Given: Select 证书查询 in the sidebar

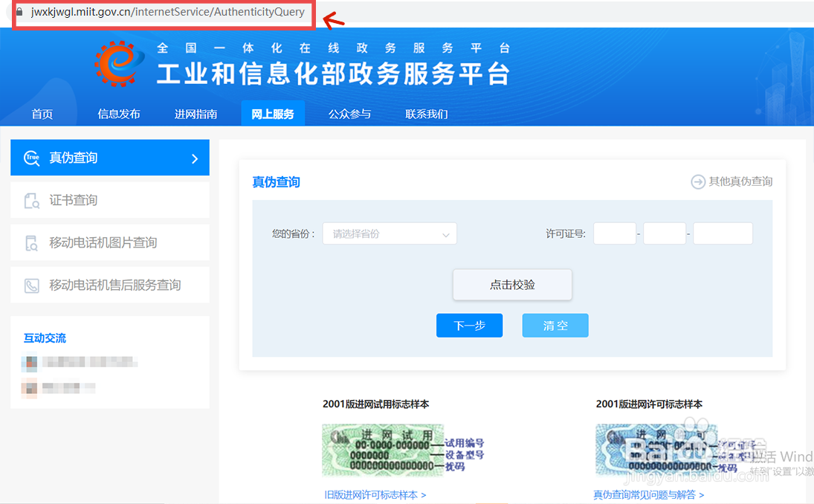Looking at the screenshot, I should pyautogui.click(x=110, y=200).
